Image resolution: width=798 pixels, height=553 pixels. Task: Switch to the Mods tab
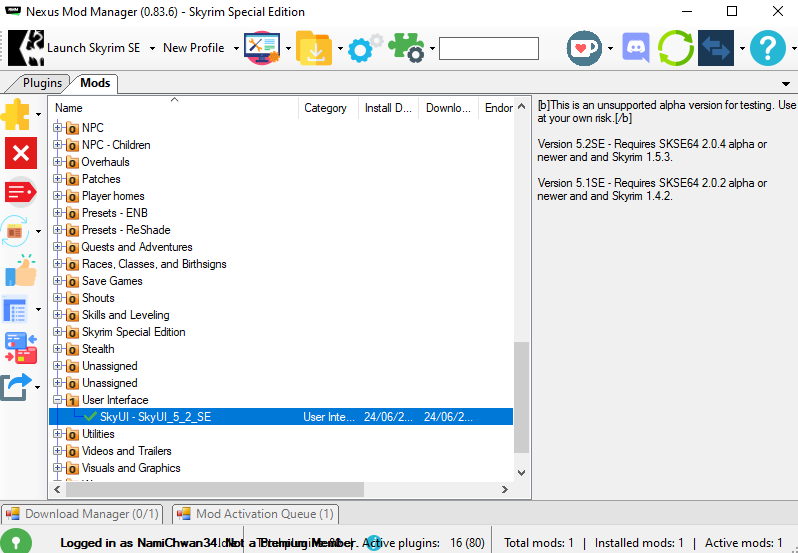pyautogui.click(x=95, y=83)
